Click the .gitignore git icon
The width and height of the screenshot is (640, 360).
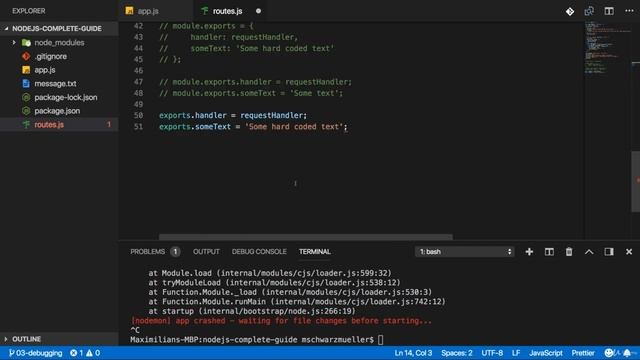tap(26, 56)
